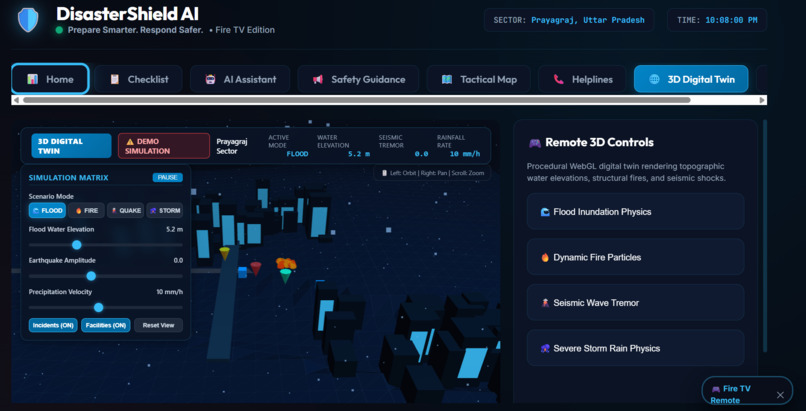Click the icon on Seismic Wave Tremor
The height and width of the screenshot is (411, 806).
(545, 303)
